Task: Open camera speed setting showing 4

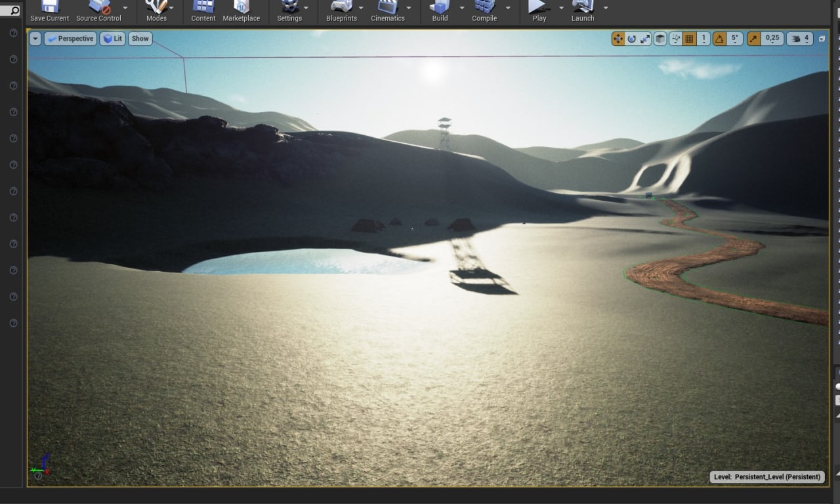Action: coord(799,39)
